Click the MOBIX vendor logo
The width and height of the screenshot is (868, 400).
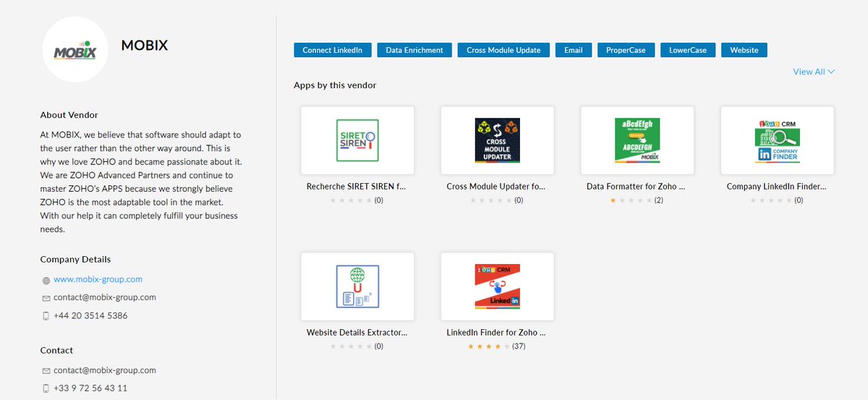tap(75, 49)
